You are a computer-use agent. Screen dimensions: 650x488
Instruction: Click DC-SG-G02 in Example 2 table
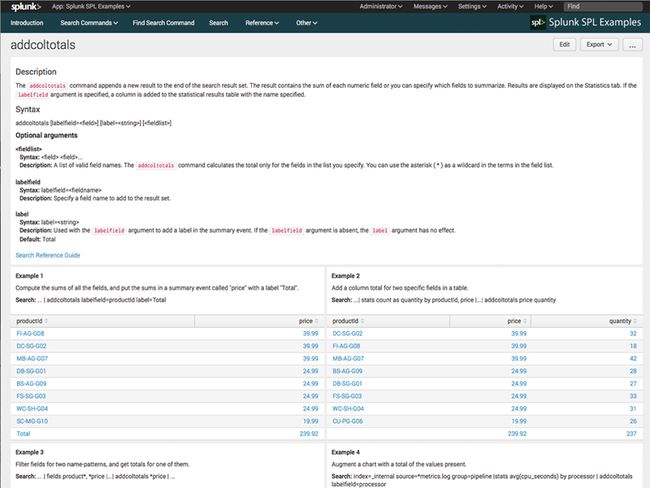pos(347,334)
